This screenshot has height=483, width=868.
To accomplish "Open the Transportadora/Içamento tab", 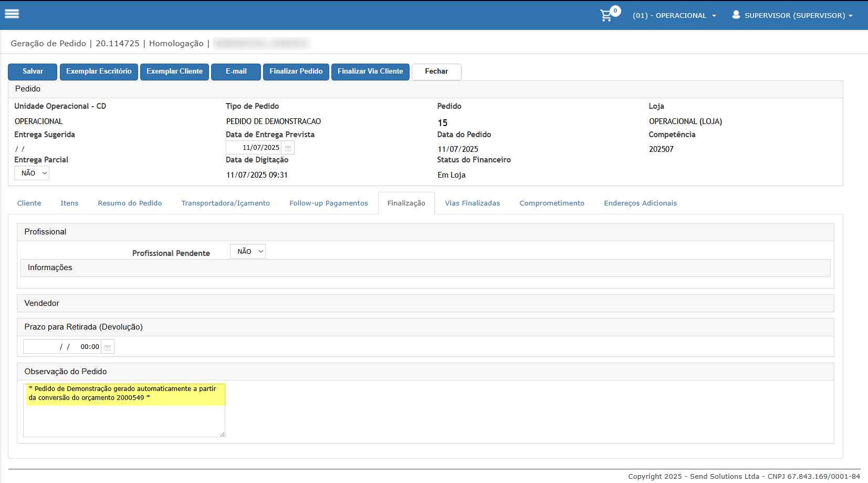I will tap(226, 203).
